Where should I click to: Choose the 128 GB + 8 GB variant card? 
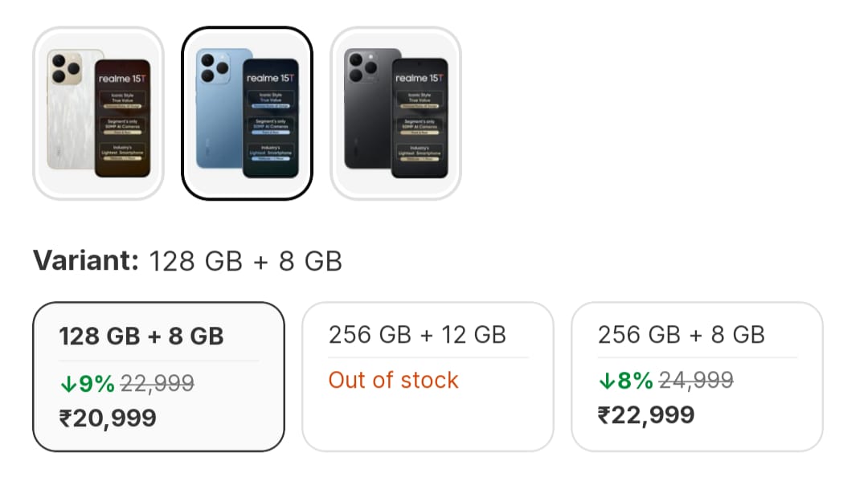[x=158, y=376]
